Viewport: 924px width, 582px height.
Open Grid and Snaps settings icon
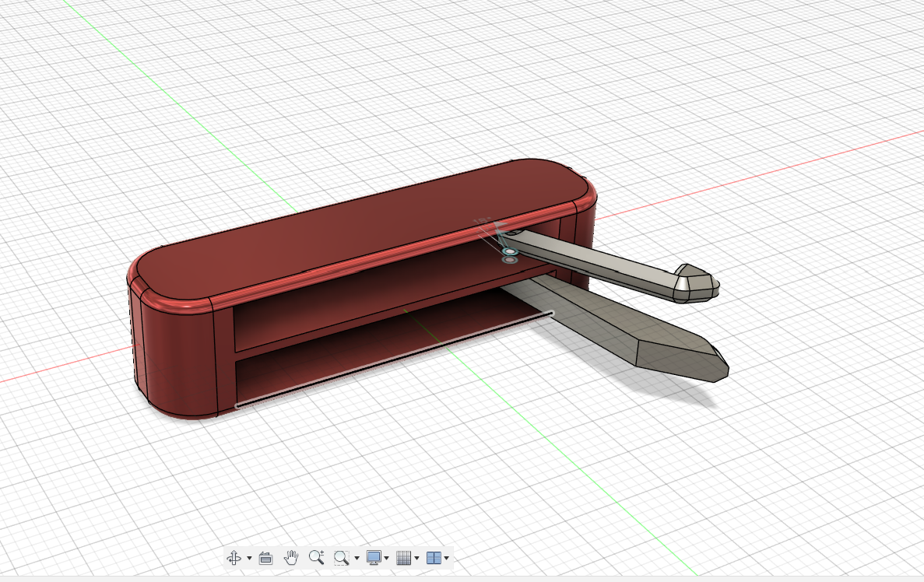click(404, 557)
